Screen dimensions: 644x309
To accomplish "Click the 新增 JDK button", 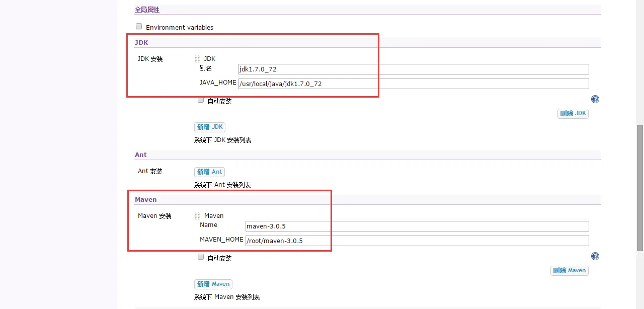I will coord(210,127).
